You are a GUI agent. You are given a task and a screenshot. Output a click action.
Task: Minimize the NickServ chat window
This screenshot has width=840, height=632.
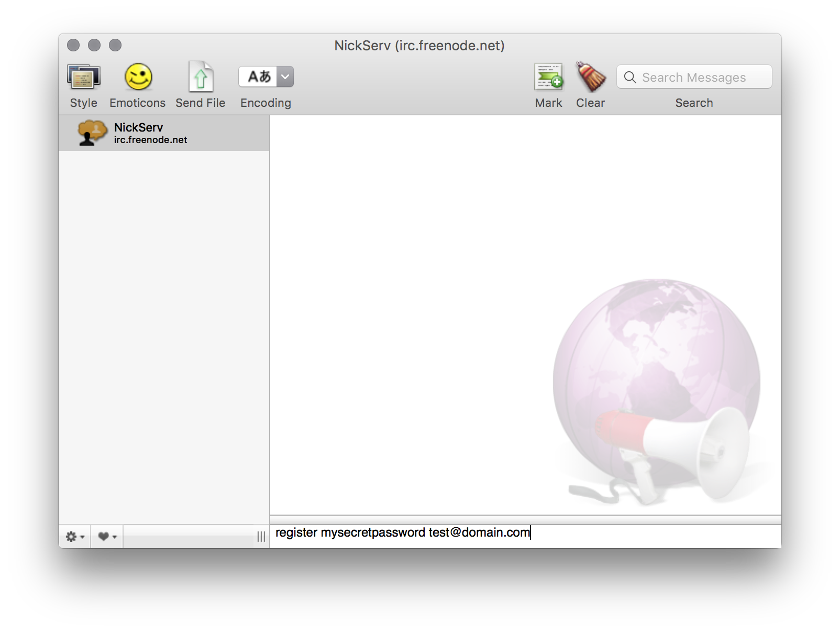(94, 46)
